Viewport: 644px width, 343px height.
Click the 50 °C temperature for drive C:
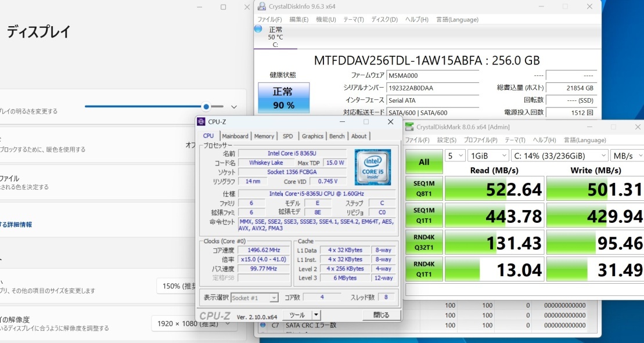point(275,37)
